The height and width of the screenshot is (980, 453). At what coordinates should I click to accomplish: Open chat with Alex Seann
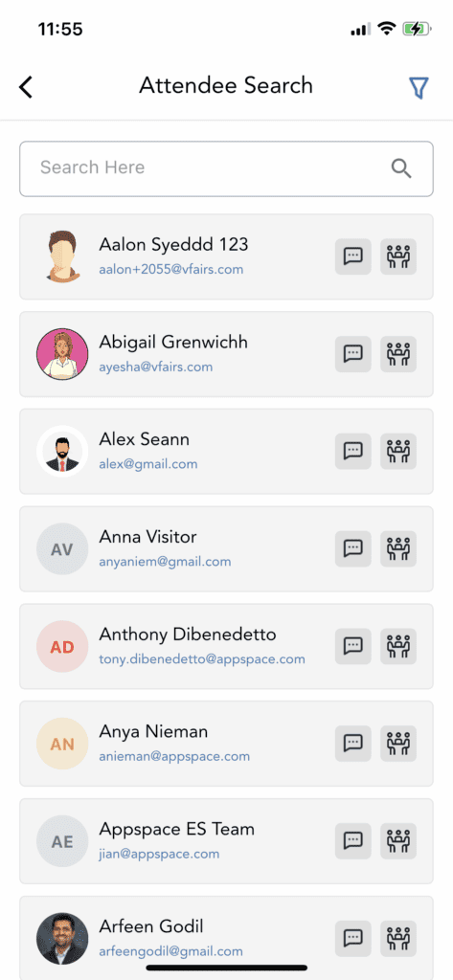tap(353, 452)
